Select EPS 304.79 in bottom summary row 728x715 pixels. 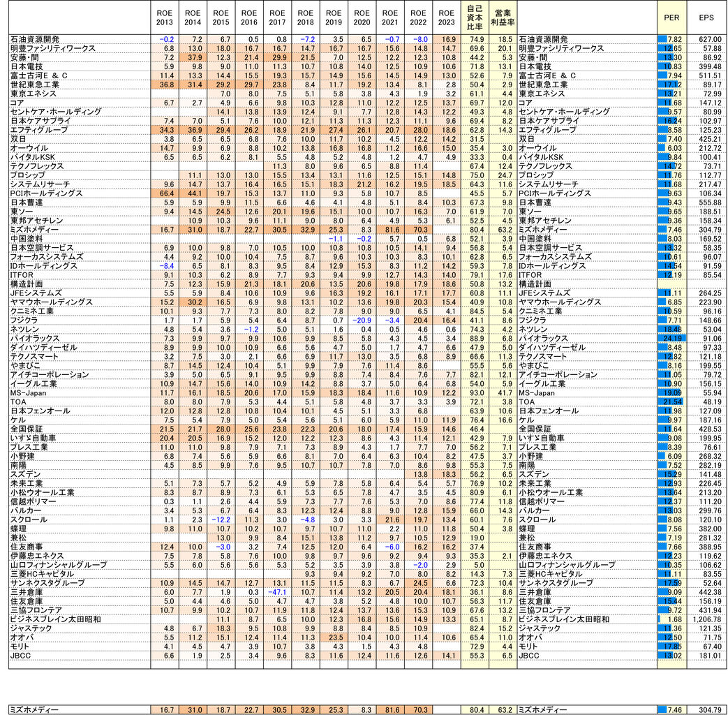[711, 710]
